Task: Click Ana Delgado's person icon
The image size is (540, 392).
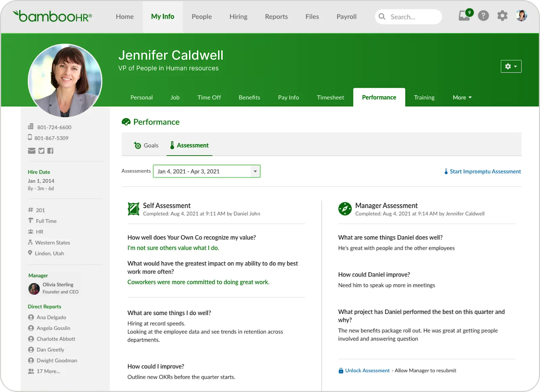Action: [31, 317]
